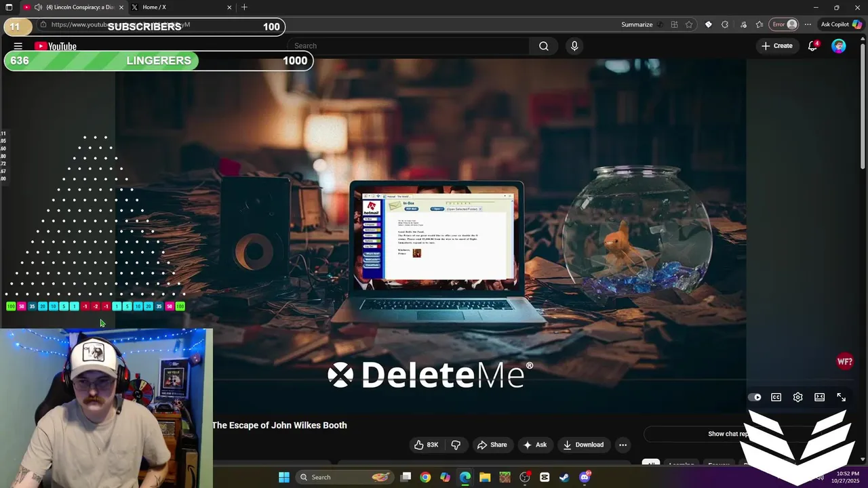The image size is (868, 488).
Task: Start voice search with the microphone
Action: pyautogui.click(x=574, y=46)
